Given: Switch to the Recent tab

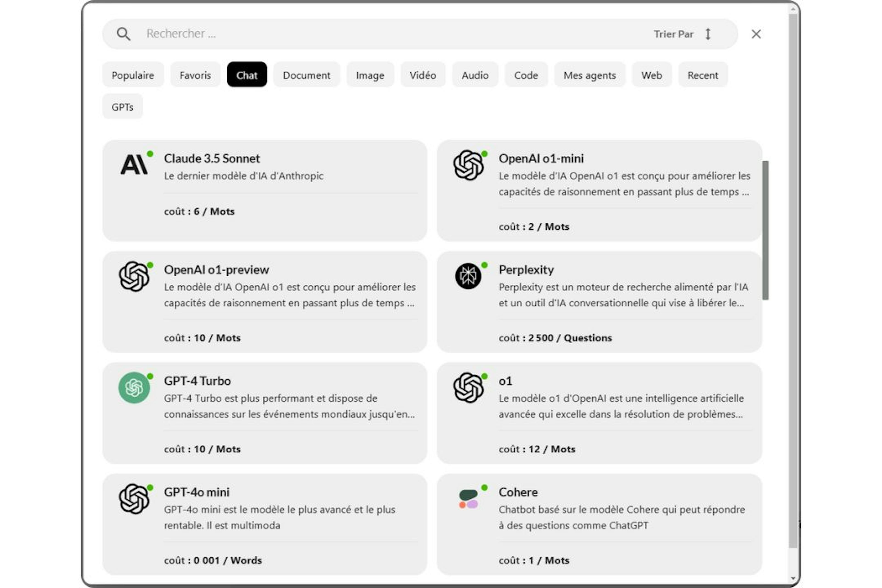Looking at the screenshot, I should pos(703,75).
